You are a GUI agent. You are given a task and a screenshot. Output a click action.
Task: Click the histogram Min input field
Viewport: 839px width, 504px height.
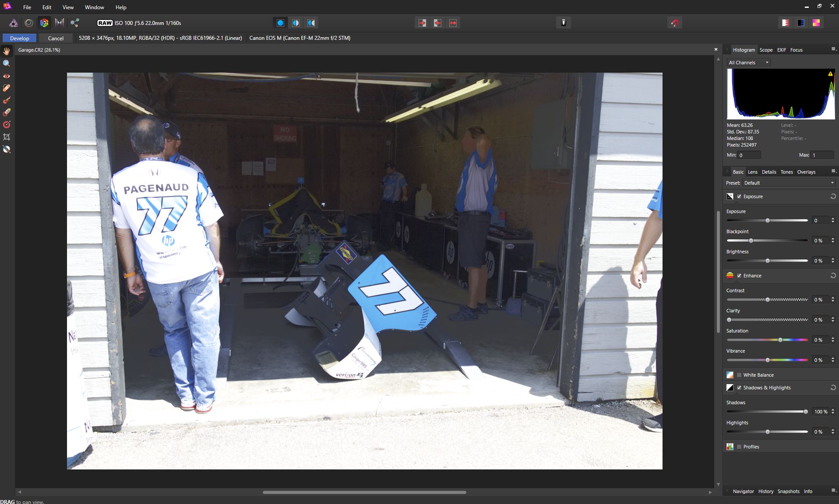749,155
